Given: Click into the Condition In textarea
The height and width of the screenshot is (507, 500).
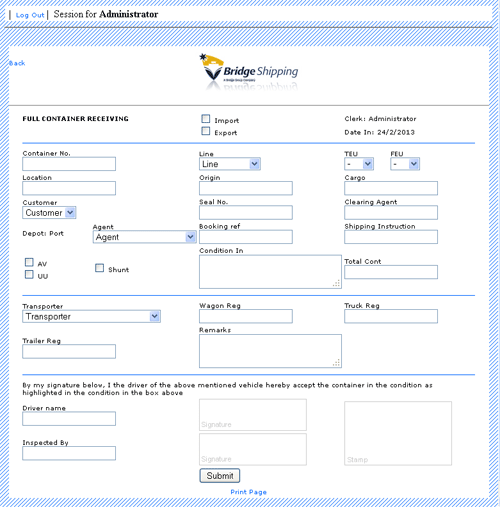Looking at the screenshot, I should coord(270,272).
